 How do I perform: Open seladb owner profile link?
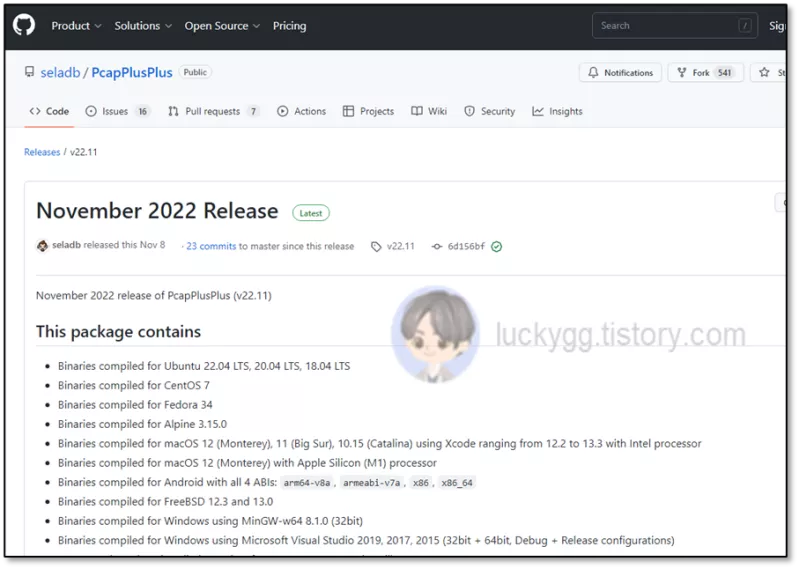[60, 72]
